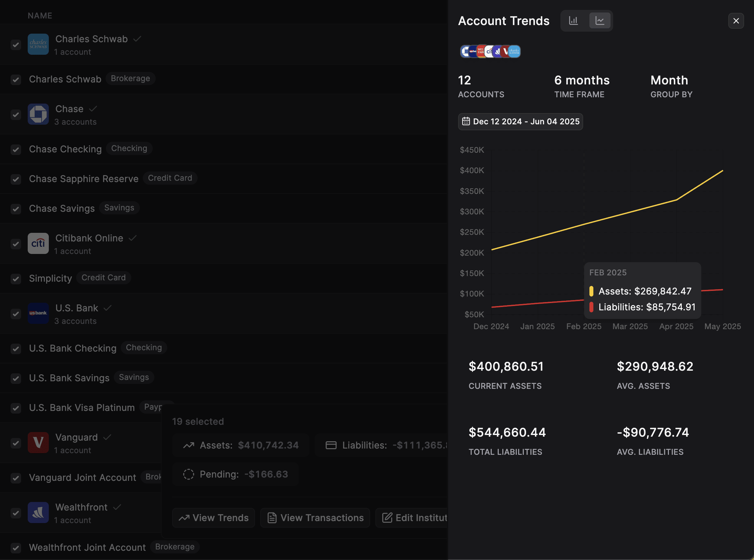
Task: Click the Chase Sapphire Reserve account name
Action: [84, 179]
